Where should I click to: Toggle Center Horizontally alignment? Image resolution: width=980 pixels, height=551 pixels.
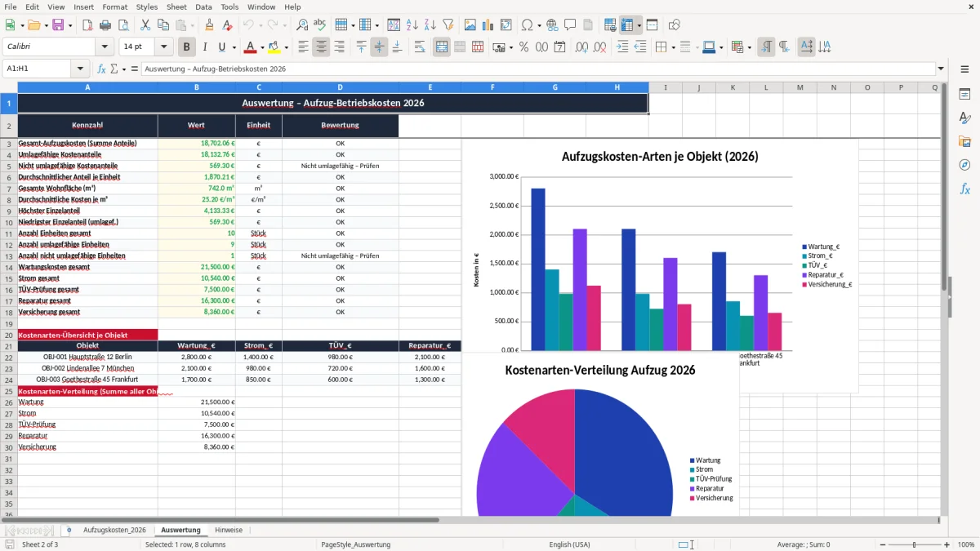coord(321,47)
